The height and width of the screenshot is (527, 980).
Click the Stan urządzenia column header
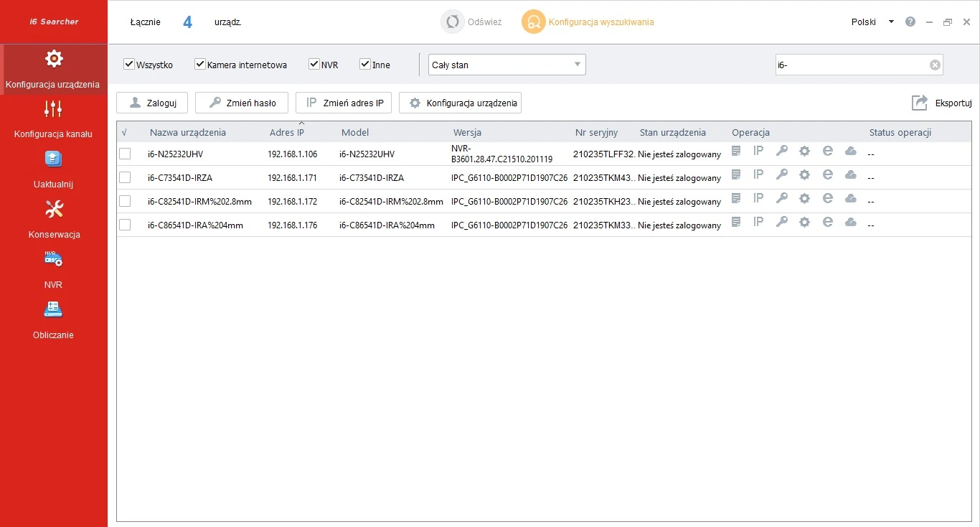[673, 132]
